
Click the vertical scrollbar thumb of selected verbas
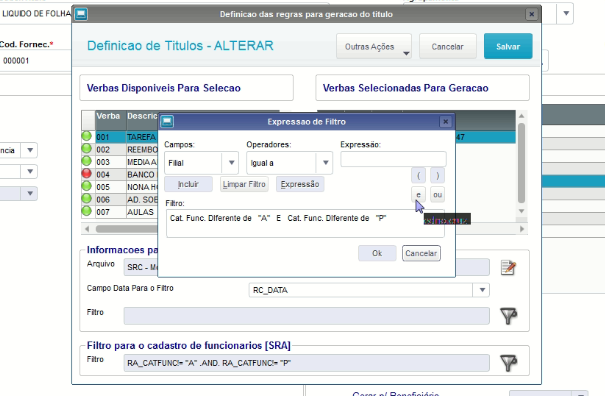point(521,163)
